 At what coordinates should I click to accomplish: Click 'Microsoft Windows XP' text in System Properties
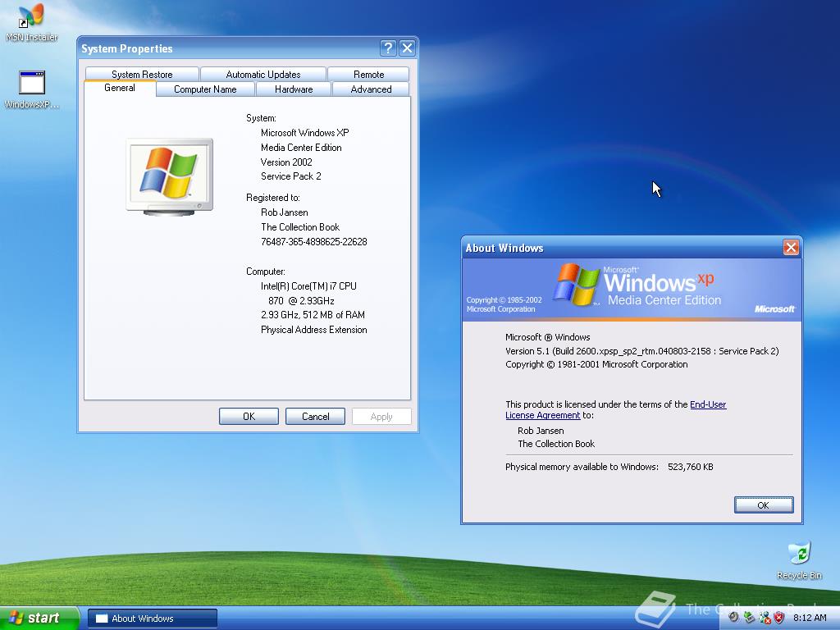(x=305, y=133)
